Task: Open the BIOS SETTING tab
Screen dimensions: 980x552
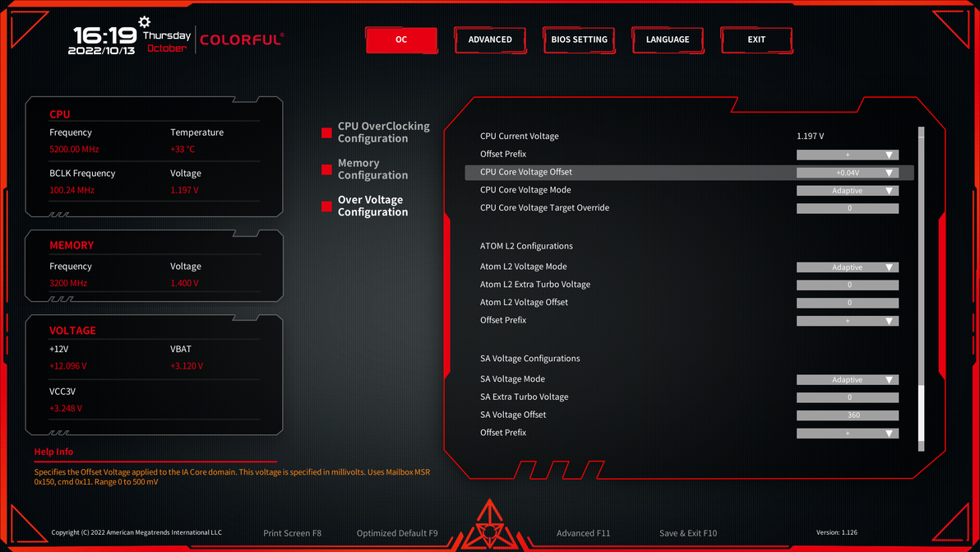Action: point(579,40)
